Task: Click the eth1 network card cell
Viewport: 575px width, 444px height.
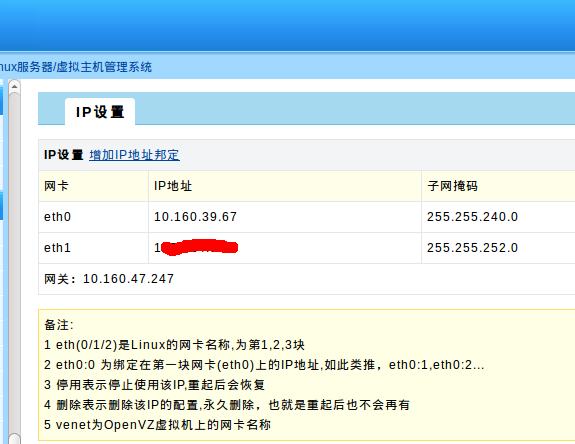Action: (x=94, y=248)
